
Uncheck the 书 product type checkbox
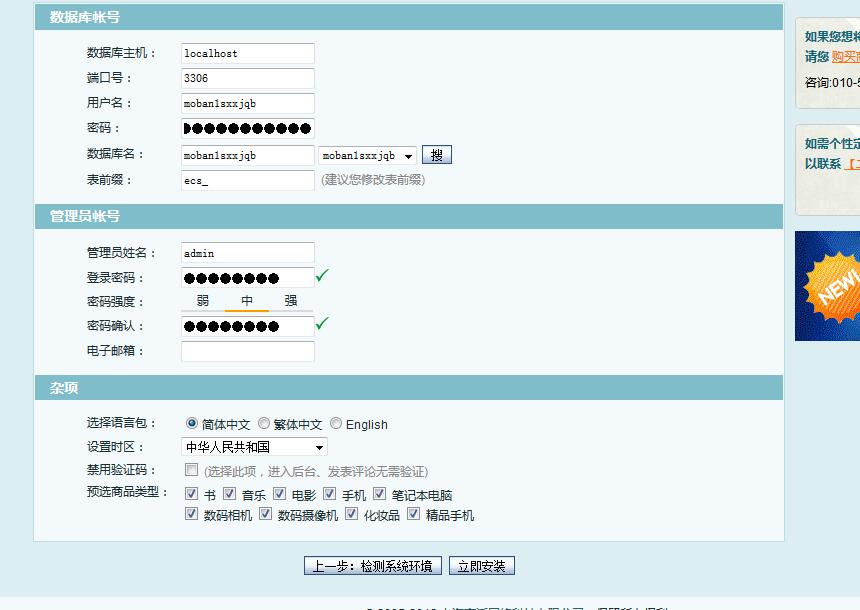click(x=191, y=493)
